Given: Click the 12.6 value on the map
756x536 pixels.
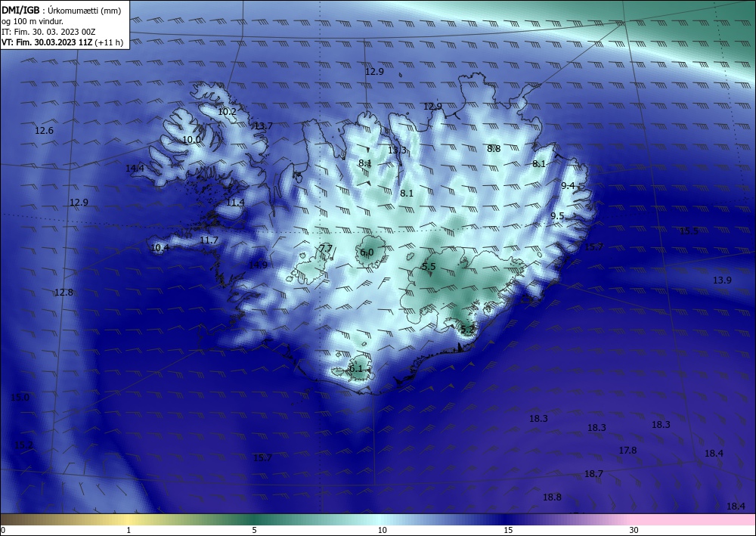Looking at the screenshot, I should [45, 131].
